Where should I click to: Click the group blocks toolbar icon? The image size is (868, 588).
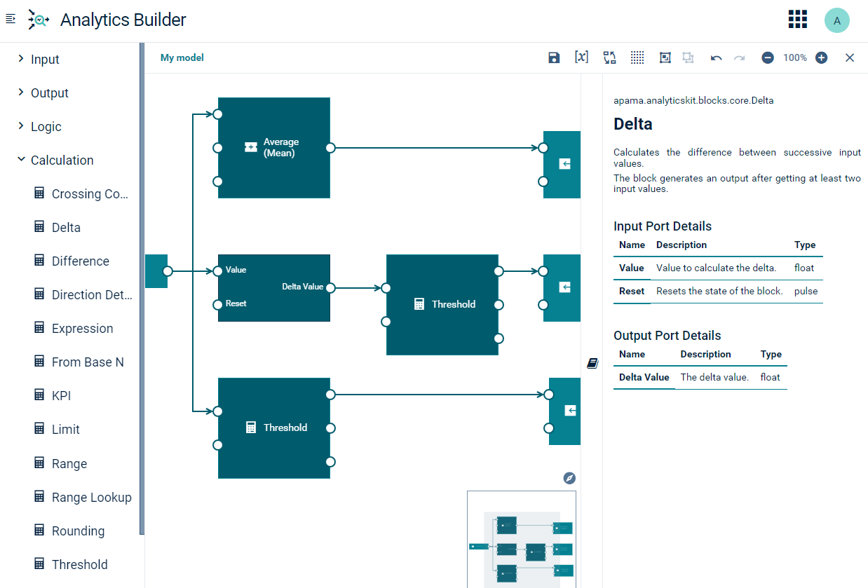(x=665, y=58)
